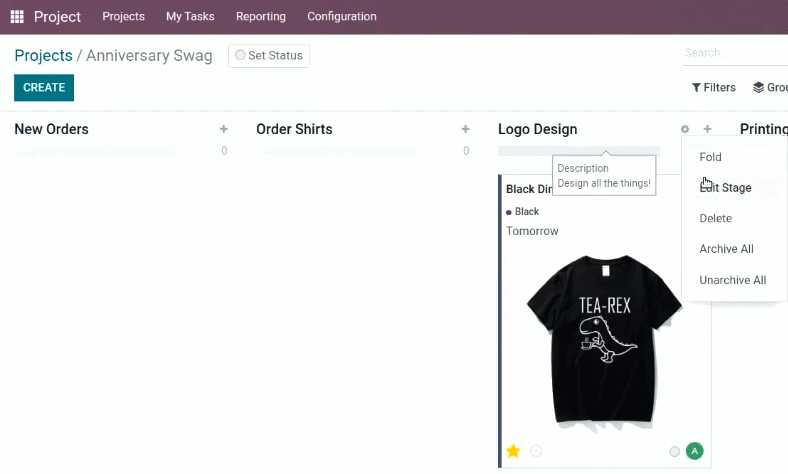The image size is (788, 474).
Task: Click the Project app title
Action: point(57,17)
